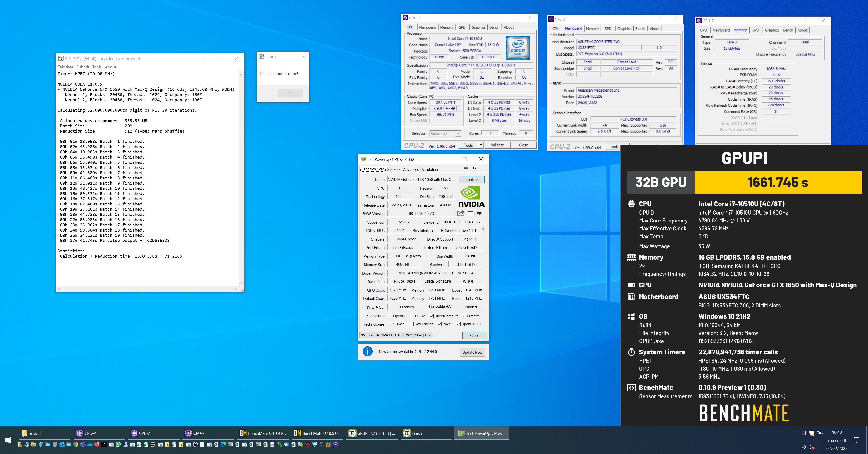Click GPUPI horizontal scrollbar right arrow
This screenshot has height=454, width=868.
(x=235, y=289)
